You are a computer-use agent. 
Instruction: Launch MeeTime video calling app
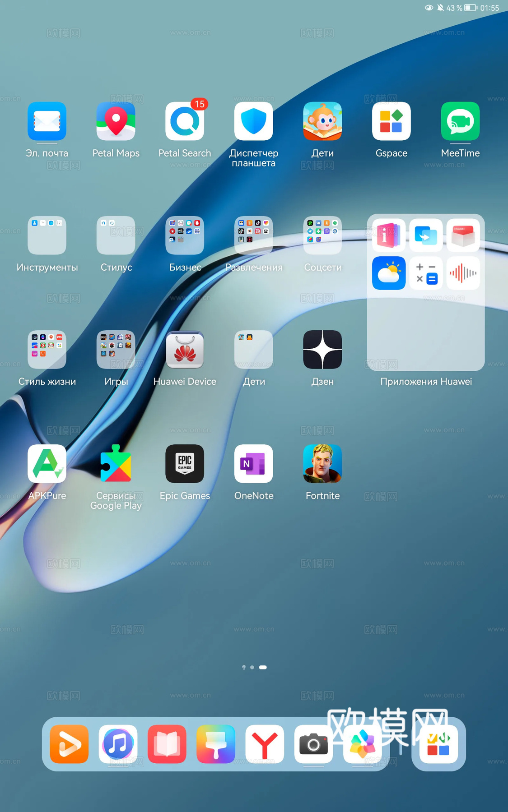[460, 121]
